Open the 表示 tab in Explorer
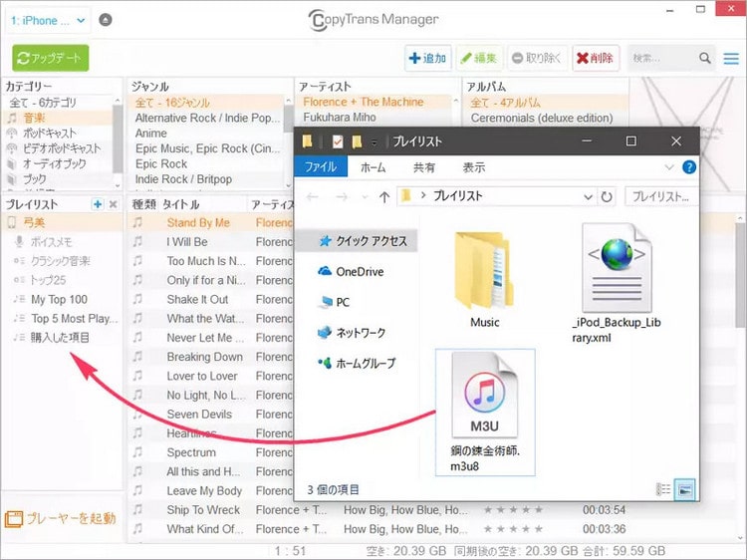Viewport: 747px width, 560px height. tap(474, 167)
